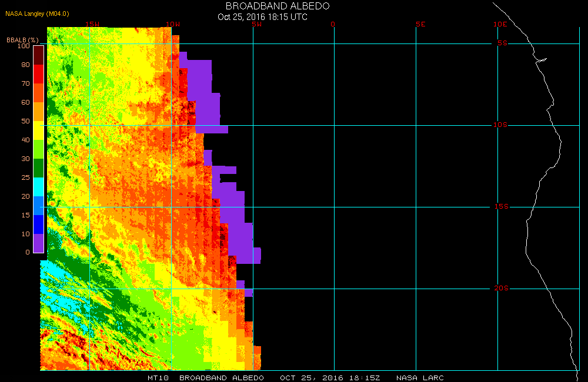Click the 'BBALB (%)' legend title

[x=22, y=40]
